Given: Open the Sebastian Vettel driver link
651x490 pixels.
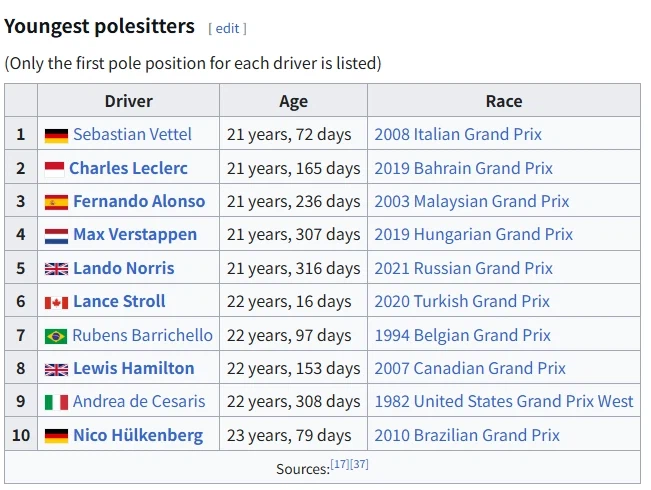Looking at the screenshot, I should tap(132, 134).
